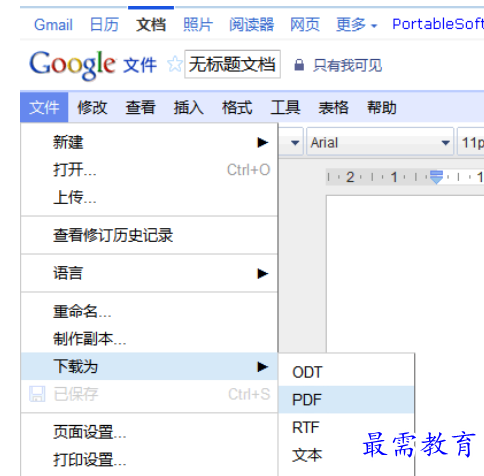The image size is (484, 476).
Task: Open 网页 web link
Action: click(x=305, y=25)
